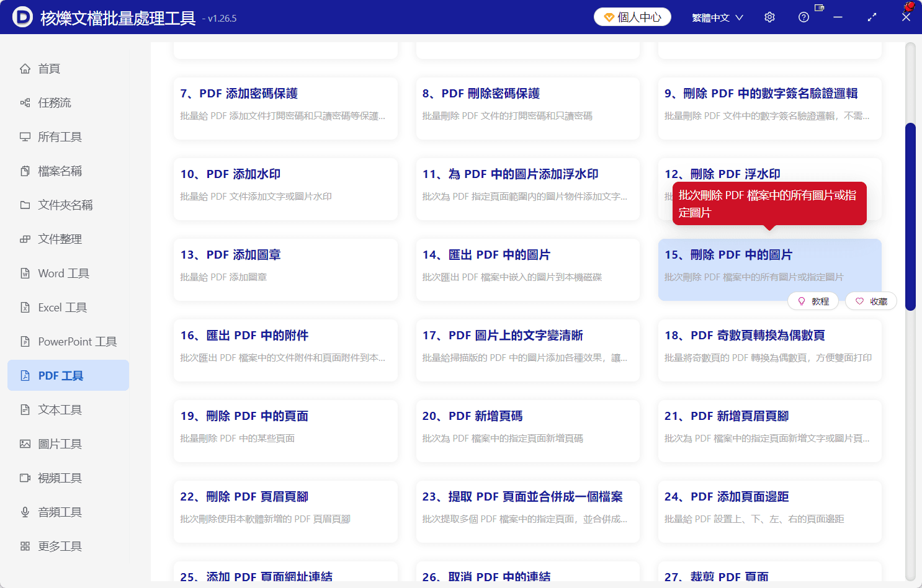Click the monitor icon beside 所有工具
Image resolution: width=922 pixels, height=588 pixels.
tap(25, 137)
